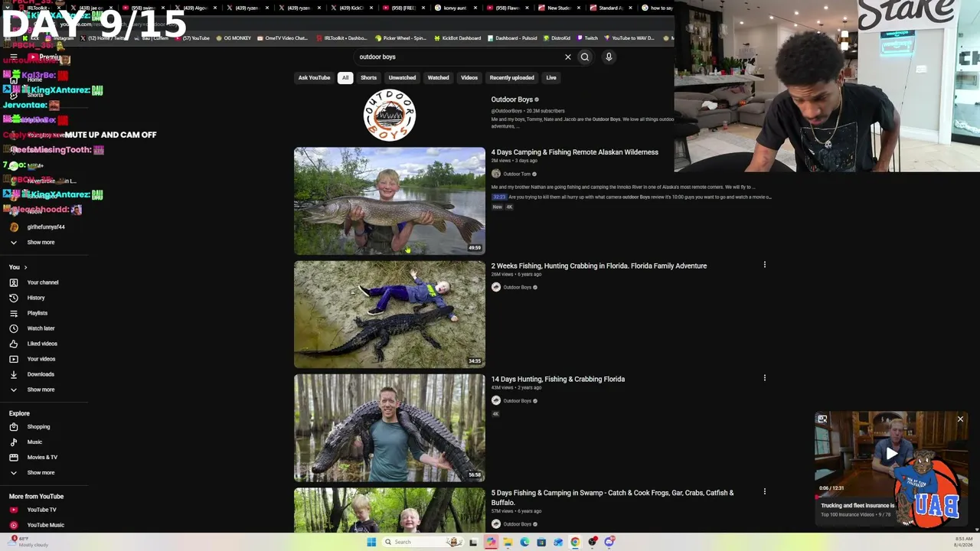Image resolution: width=980 pixels, height=551 pixels.
Task: Open the man carrying alligator thumbnail
Action: 389,428
